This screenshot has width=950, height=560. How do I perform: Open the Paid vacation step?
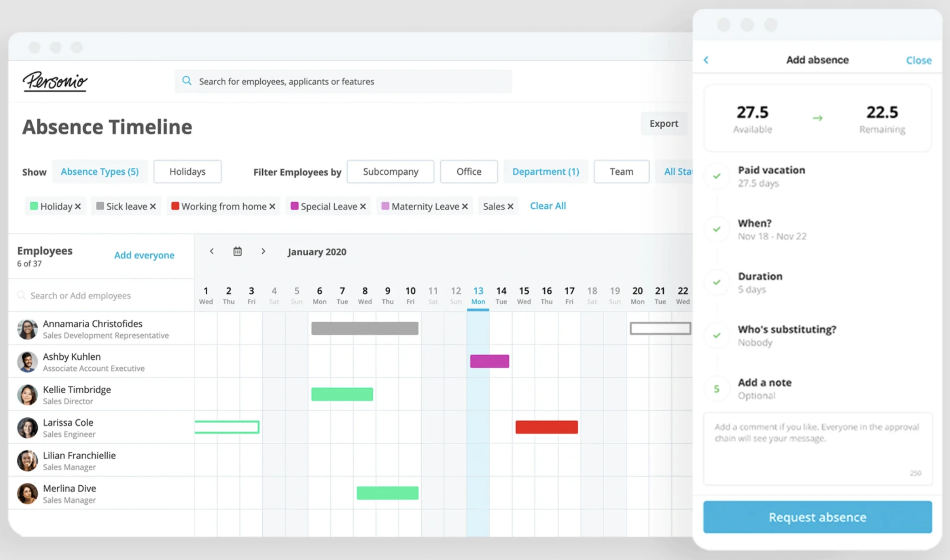click(772, 176)
